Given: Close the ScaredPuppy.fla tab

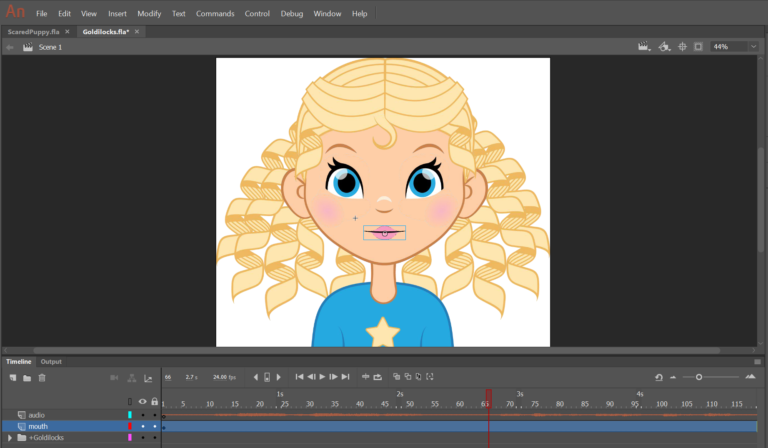Looking at the screenshot, I should pos(68,32).
